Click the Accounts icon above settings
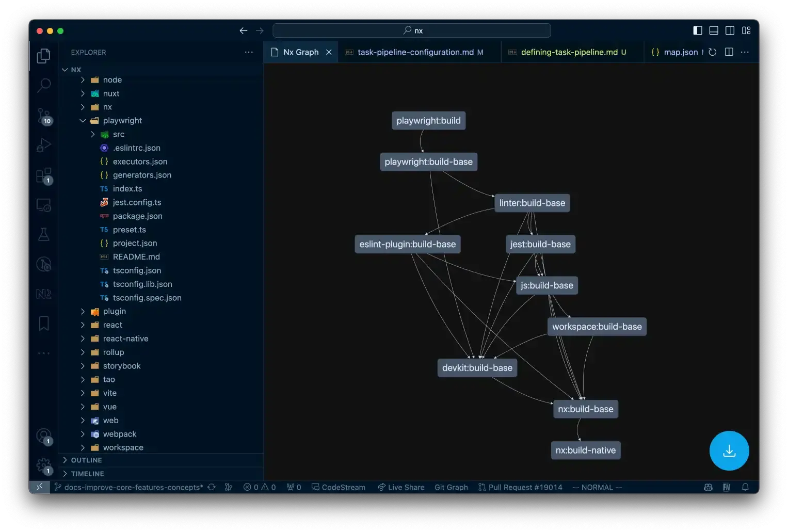This screenshot has width=788, height=532. (x=43, y=436)
